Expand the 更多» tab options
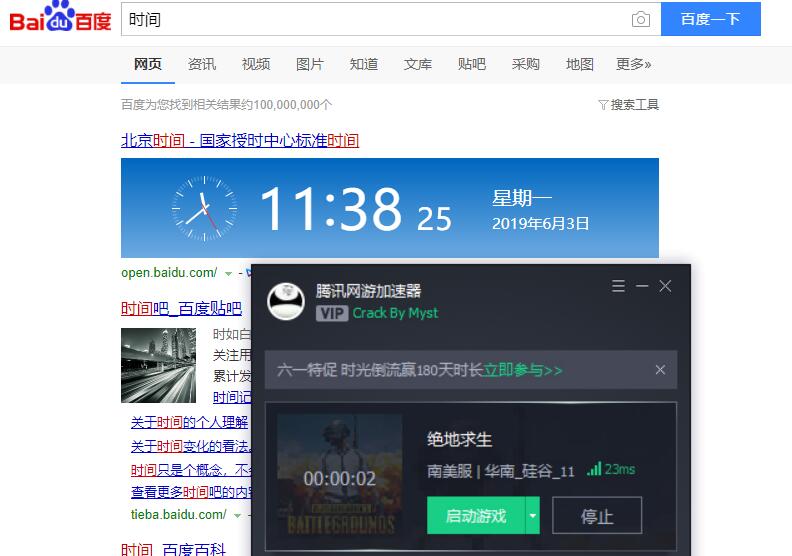This screenshot has height=556, width=792. 633,64
